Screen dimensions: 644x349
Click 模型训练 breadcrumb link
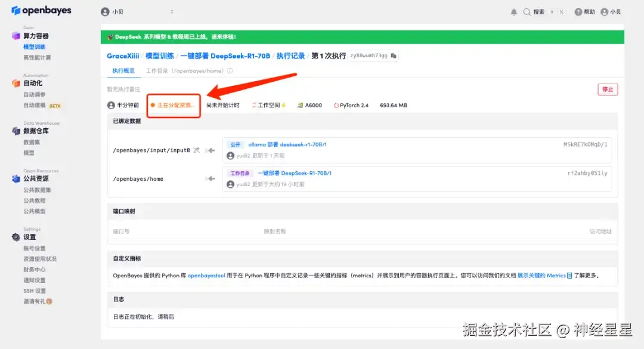(x=160, y=56)
